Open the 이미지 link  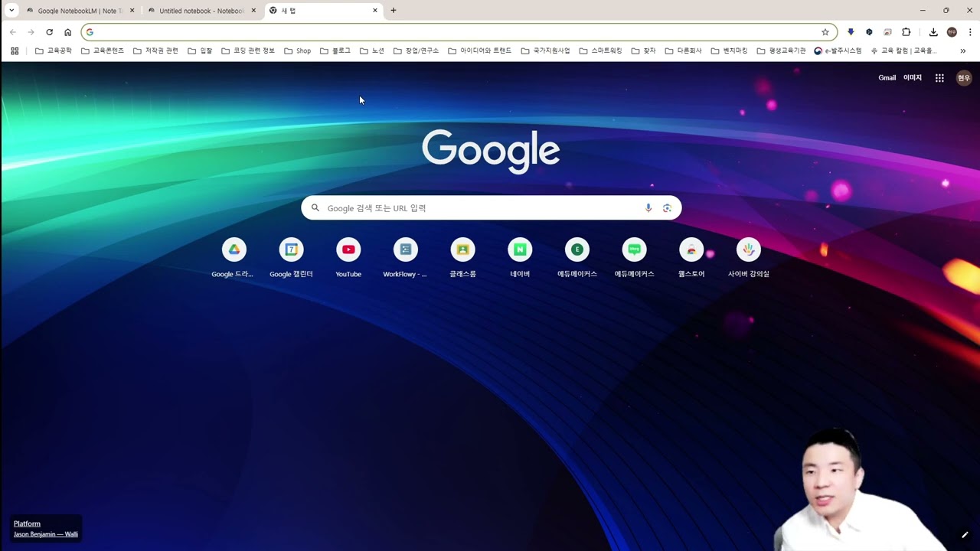click(913, 78)
